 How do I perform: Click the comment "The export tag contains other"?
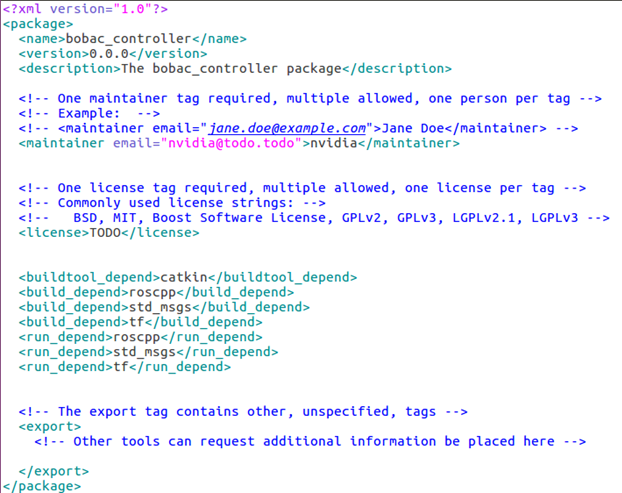coord(243,412)
